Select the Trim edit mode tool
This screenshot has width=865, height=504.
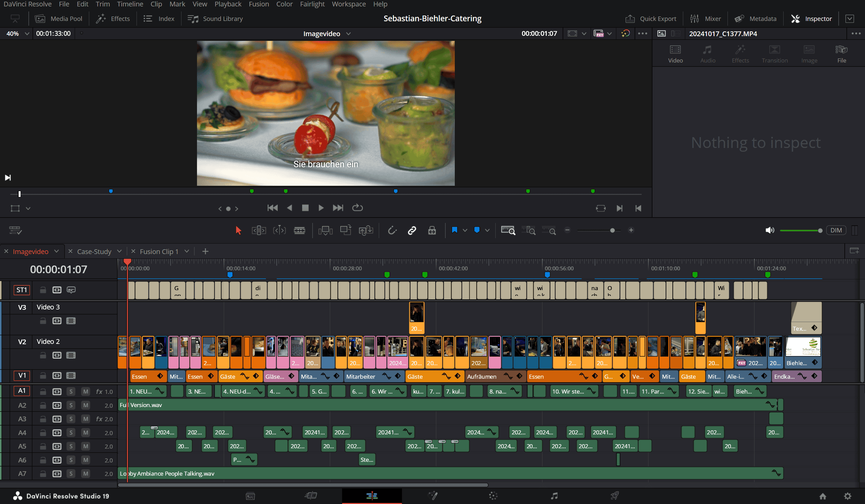259,230
